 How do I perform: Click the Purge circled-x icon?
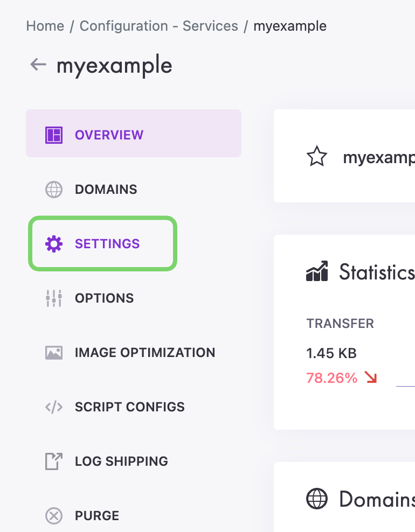[x=54, y=516]
